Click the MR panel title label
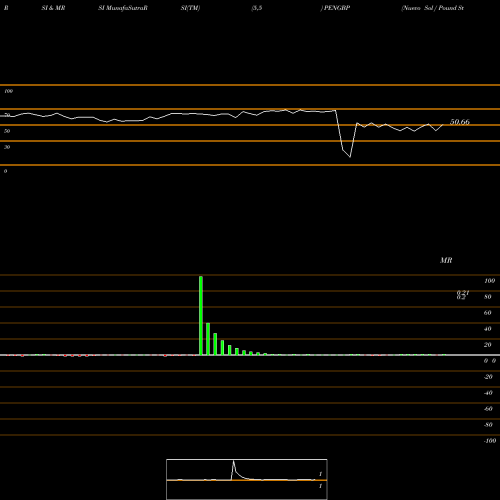The image size is (500, 500). click(x=446, y=260)
